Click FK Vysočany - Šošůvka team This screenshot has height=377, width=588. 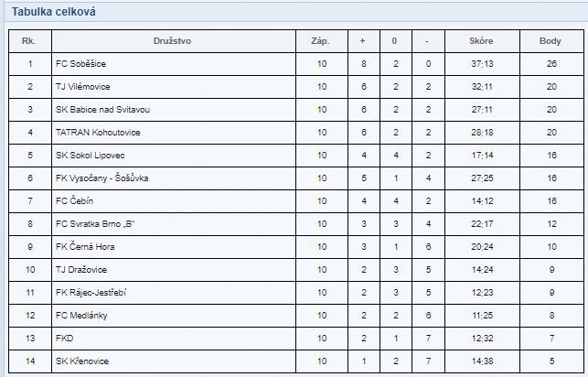[102, 178]
